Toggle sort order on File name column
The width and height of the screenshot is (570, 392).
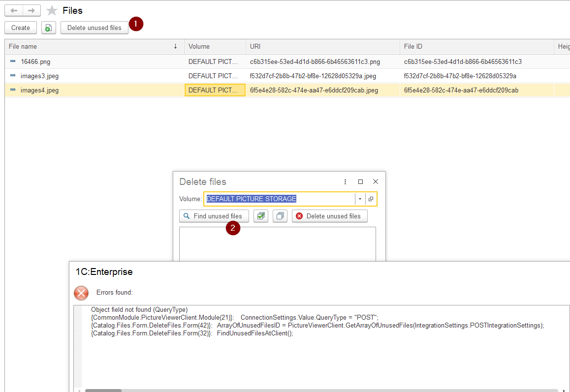pyautogui.click(x=176, y=46)
